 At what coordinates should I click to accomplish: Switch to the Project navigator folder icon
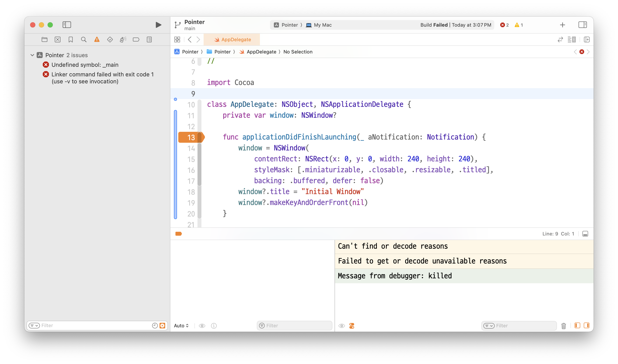pyautogui.click(x=44, y=39)
